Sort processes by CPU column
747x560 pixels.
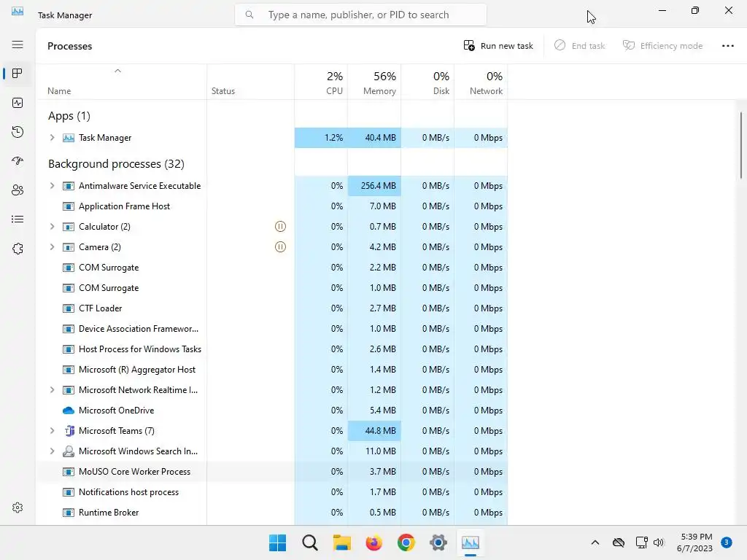321,82
